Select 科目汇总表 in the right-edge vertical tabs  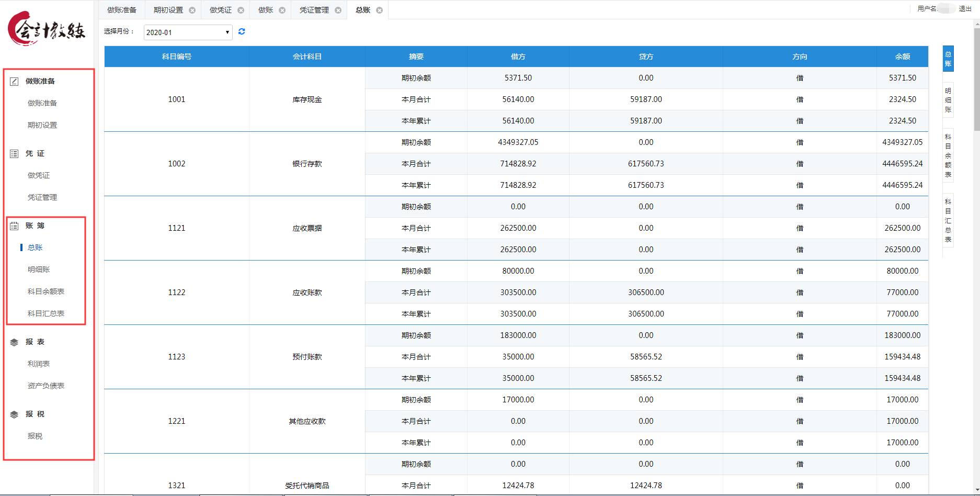click(x=948, y=220)
